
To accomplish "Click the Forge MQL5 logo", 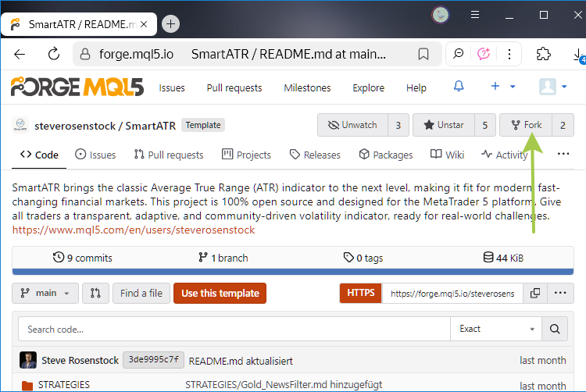I will [77, 87].
